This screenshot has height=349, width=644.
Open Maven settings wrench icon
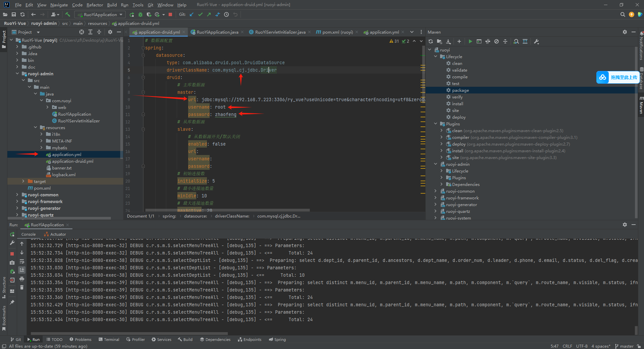(x=536, y=41)
